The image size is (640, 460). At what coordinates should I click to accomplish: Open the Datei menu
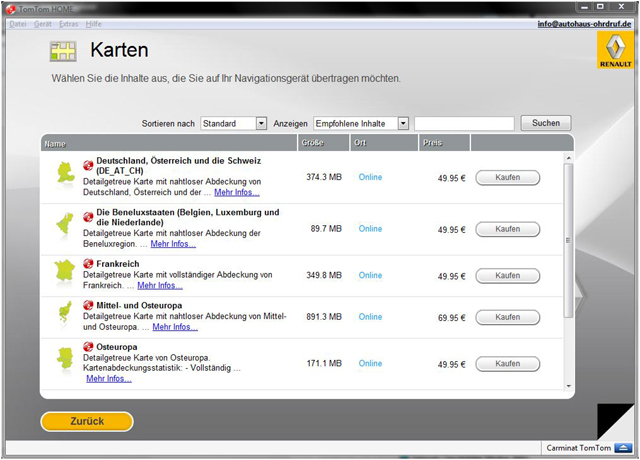(18, 23)
